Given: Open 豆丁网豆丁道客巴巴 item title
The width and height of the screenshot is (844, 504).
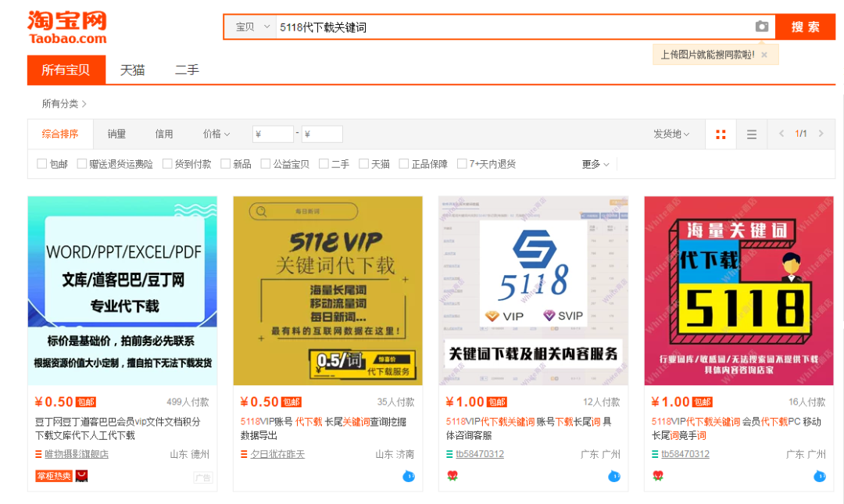Looking at the screenshot, I should [x=118, y=429].
